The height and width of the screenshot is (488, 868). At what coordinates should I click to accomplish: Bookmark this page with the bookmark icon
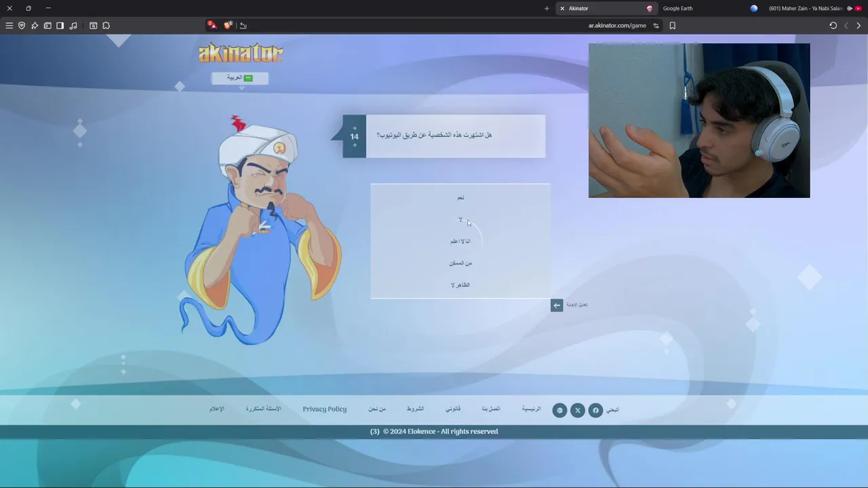click(x=673, y=26)
